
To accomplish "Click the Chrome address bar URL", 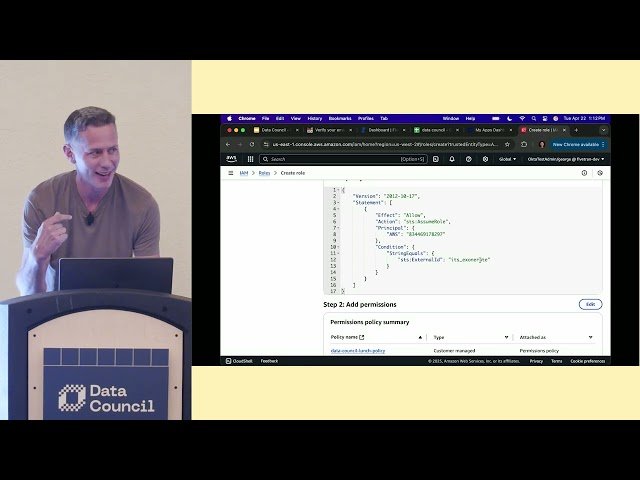I will click(385, 144).
